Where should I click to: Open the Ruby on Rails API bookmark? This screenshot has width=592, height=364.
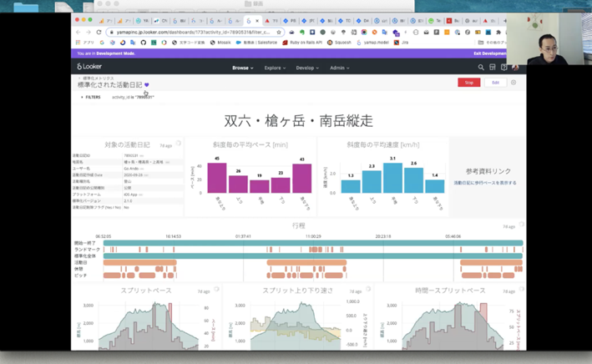302,43
